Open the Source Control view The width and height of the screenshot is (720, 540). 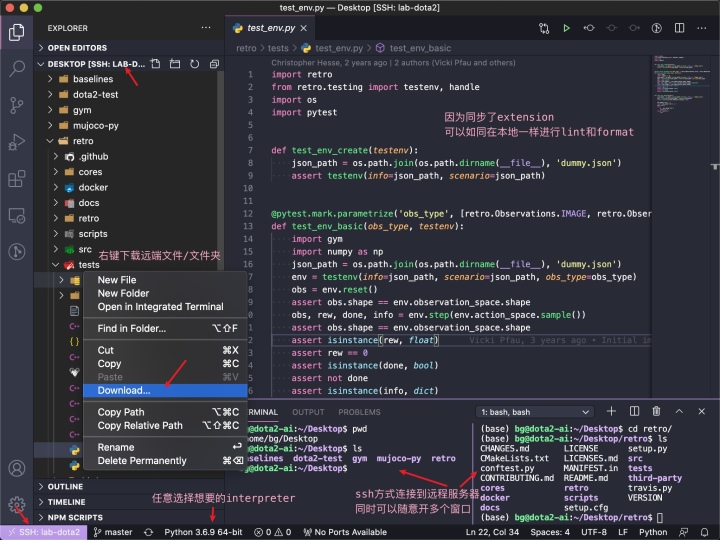coord(17,105)
